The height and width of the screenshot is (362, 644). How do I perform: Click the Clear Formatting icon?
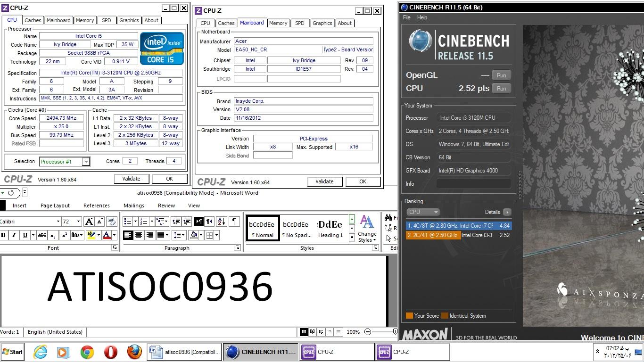coord(112,221)
